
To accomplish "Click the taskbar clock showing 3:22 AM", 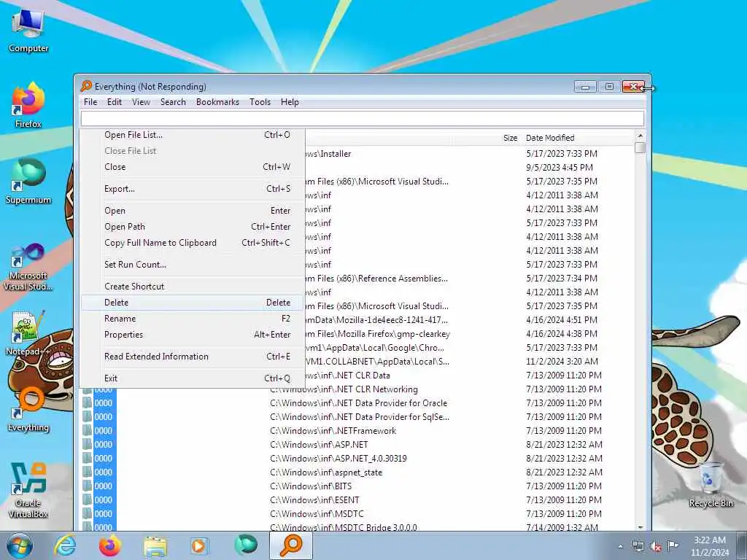I will [709, 546].
